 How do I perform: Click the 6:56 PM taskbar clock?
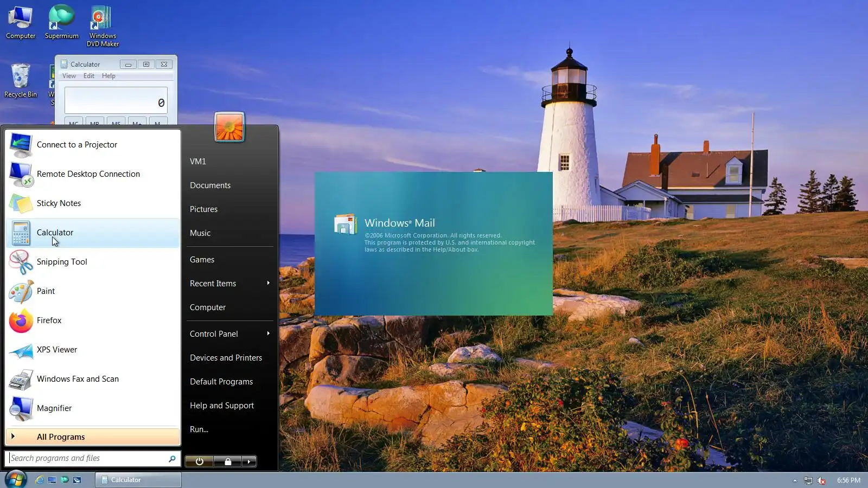848,480
